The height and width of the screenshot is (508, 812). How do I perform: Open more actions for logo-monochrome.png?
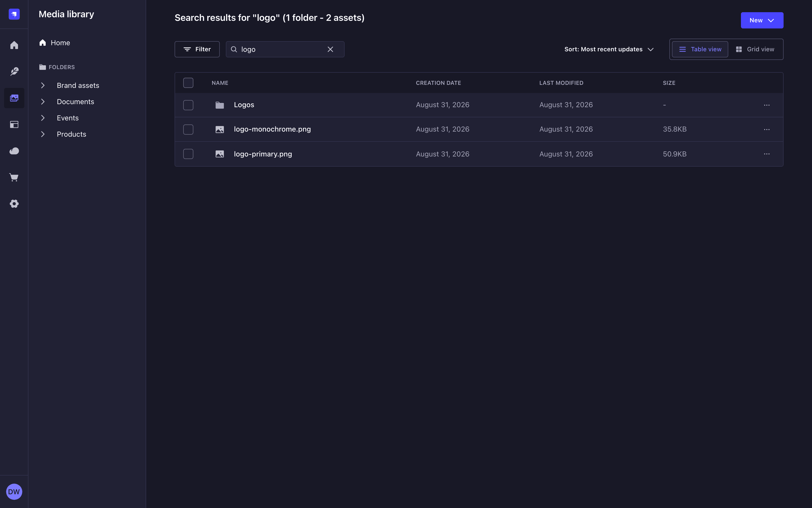(767, 129)
